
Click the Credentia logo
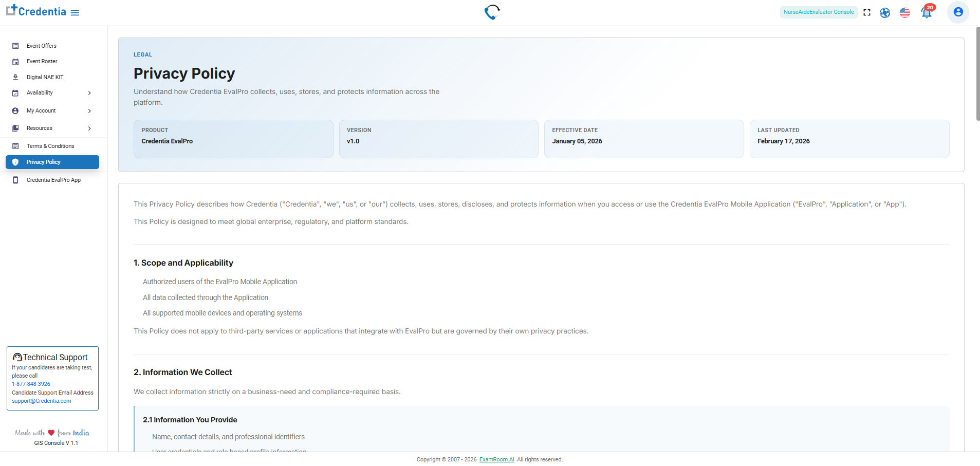tap(36, 11)
